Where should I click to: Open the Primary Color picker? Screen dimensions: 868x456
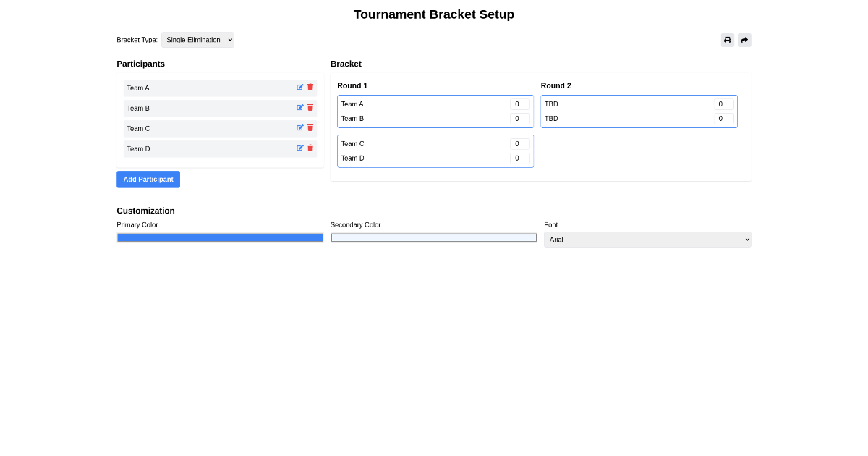(220, 237)
